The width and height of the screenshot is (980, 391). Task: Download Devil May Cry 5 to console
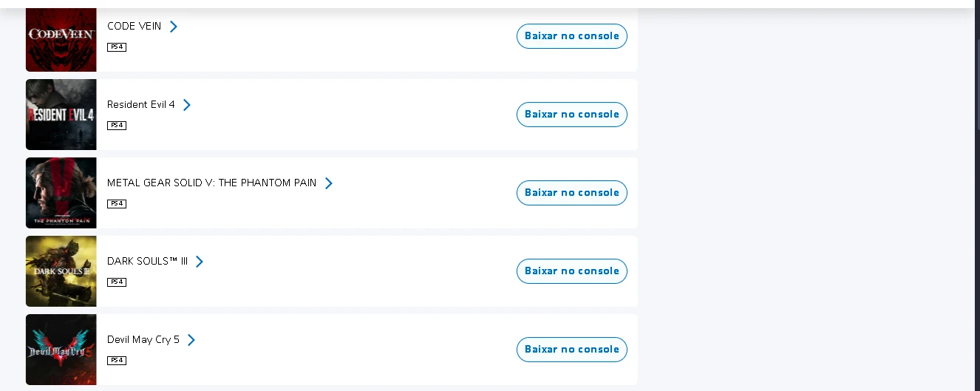pyautogui.click(x=571, y=350)
